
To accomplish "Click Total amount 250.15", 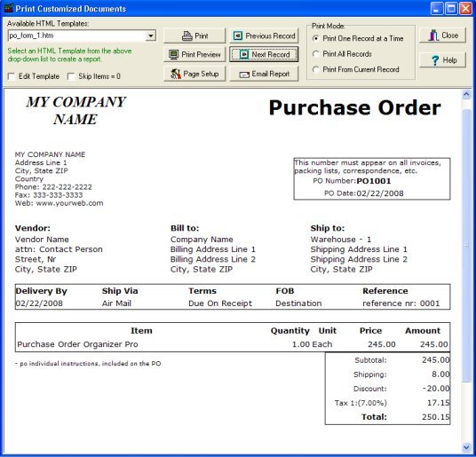I will (x=436, y=417).
